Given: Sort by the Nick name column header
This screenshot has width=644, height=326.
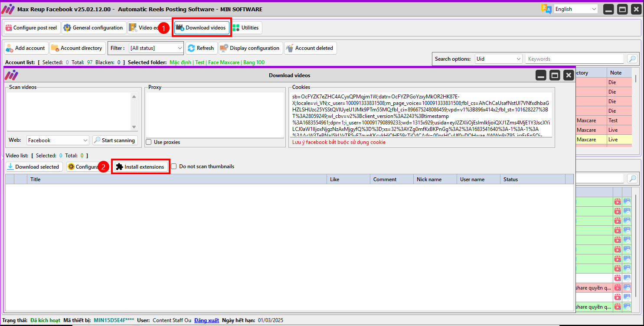Looking at the screenshot, I should (435, 179).
